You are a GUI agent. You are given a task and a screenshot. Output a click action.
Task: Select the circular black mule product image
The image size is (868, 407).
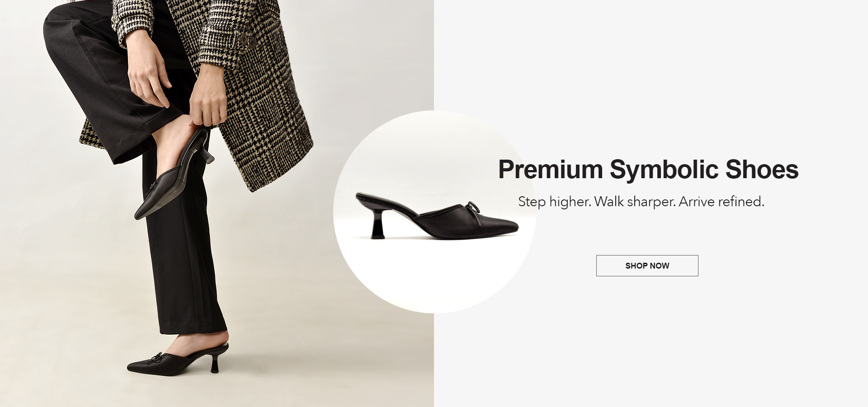coord(434,212)
